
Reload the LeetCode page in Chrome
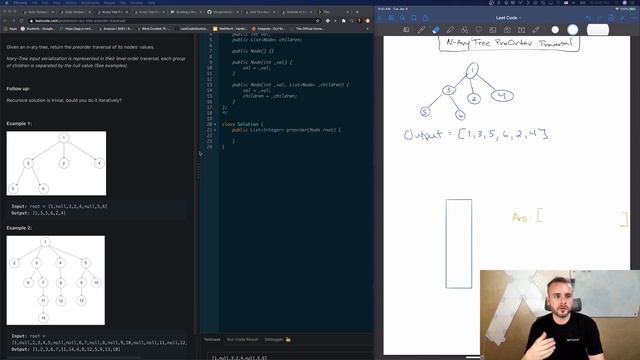[21, 21]
